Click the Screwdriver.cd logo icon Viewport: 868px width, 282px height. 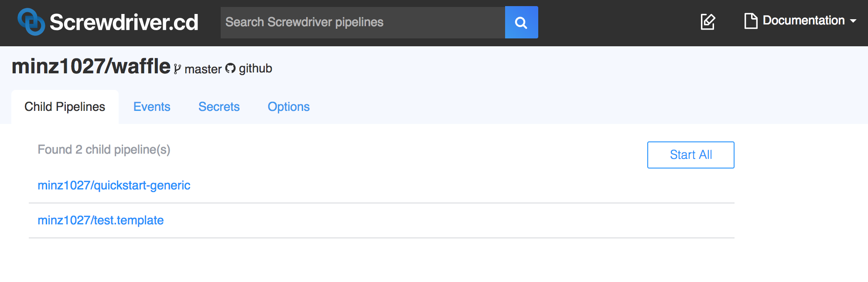(x=31, y=22)
